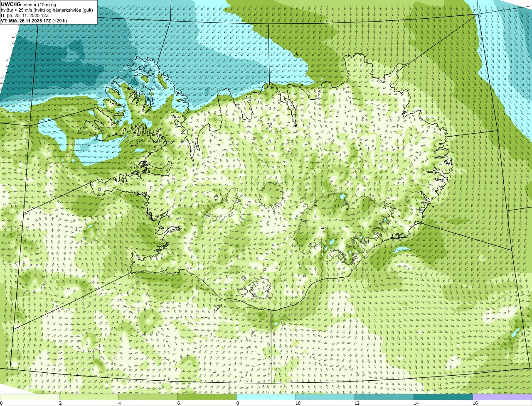Click the legend scale label "6"
532x406 pixels.
179,403
